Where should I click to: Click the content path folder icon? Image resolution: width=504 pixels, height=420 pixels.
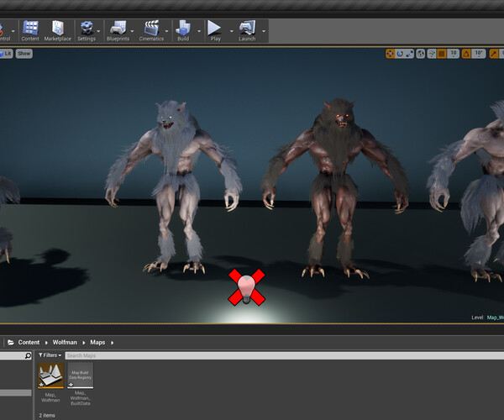click(11, 343)
